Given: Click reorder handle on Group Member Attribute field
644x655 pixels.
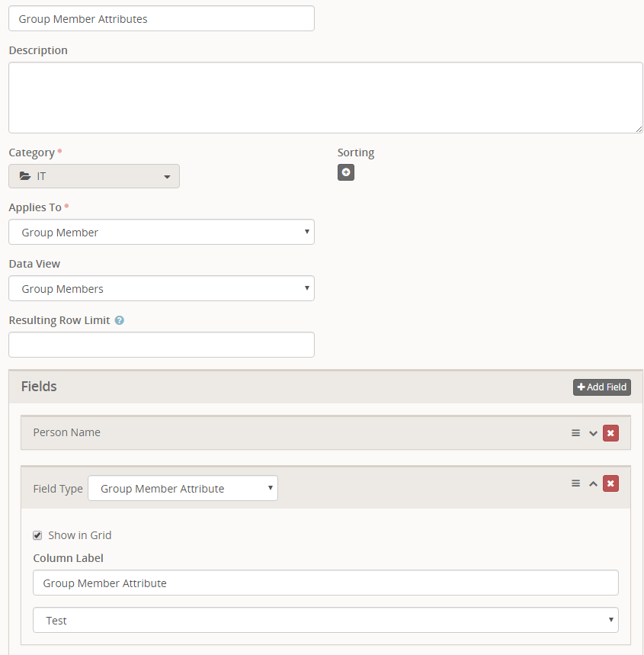Looking at the screenshot, I should coord(575,483).
